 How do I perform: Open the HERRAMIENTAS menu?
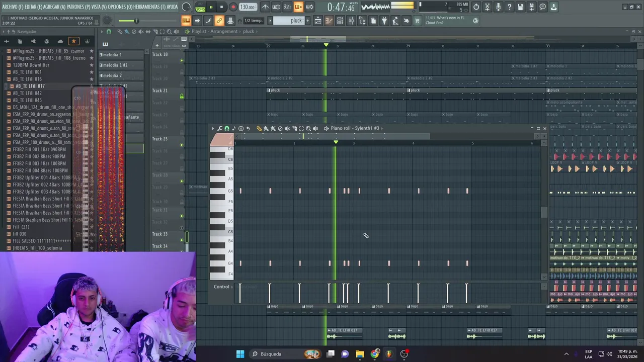[x=148, y=7]
